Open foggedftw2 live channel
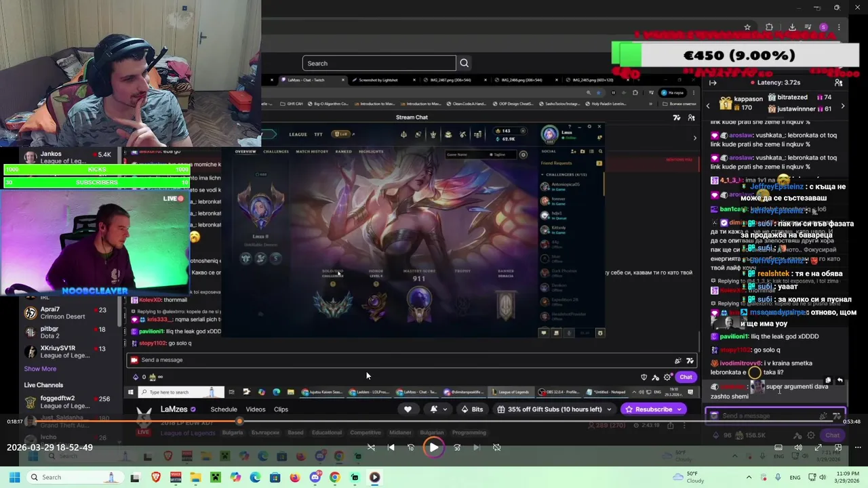This screenshot has height=488, width=868. [72, 402]
